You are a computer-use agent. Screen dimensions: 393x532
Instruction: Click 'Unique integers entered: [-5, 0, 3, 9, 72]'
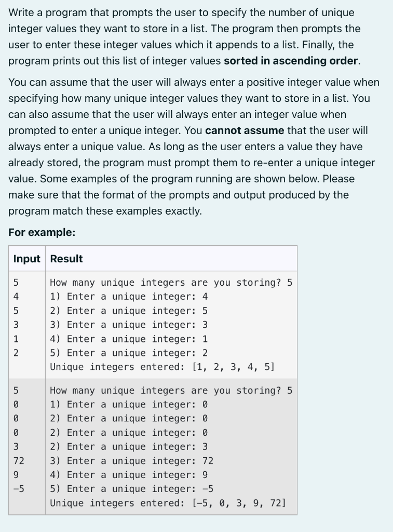pyautogui.click(x=168, y=503)
